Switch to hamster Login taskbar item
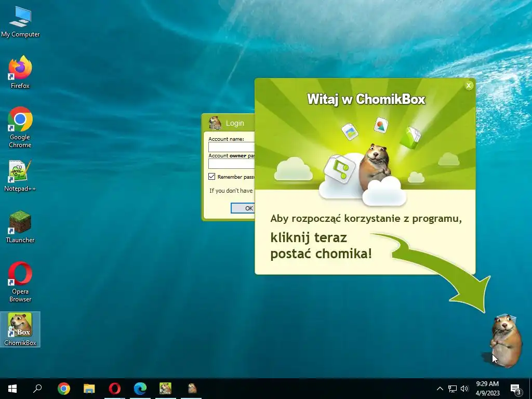This screenshot has height=399, width=532. point(192,389)
